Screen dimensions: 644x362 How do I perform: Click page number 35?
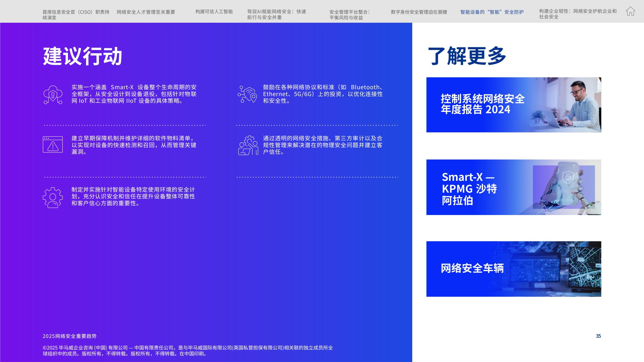(598, 336)
